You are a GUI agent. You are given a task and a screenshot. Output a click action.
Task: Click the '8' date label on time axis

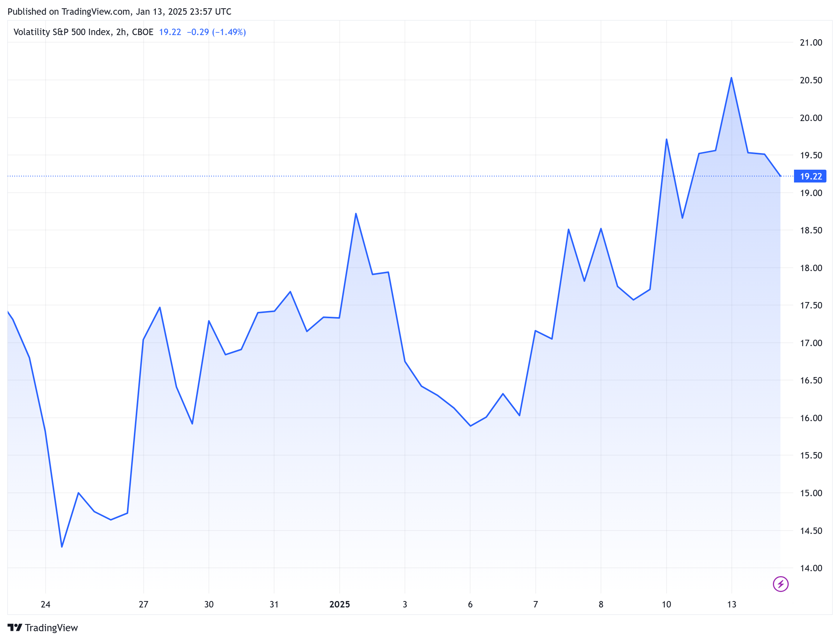(x=601, y=605)
